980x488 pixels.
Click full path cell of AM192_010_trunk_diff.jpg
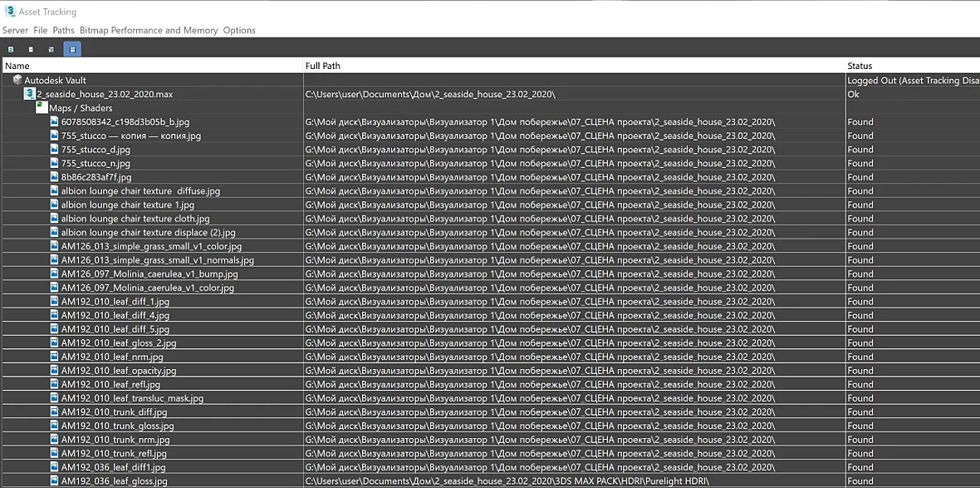click(x=574, y=412)
